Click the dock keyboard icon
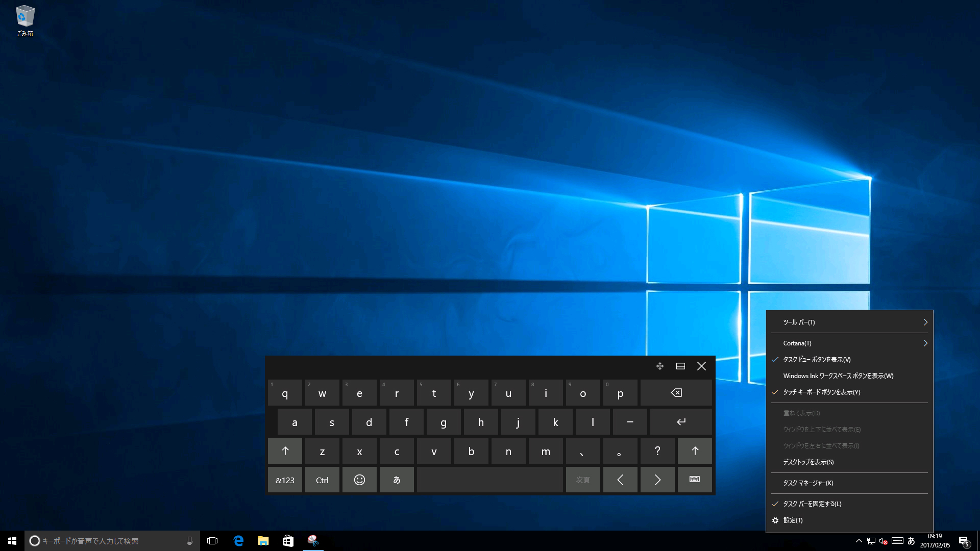Viewport: 980px width, 551px height. tap(680, 366)
